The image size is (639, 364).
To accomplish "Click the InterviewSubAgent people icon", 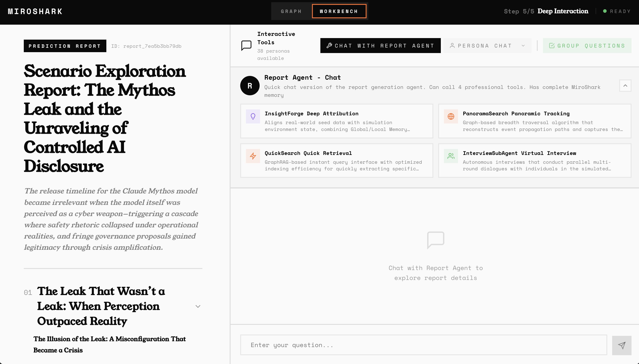I will (451, 156).
